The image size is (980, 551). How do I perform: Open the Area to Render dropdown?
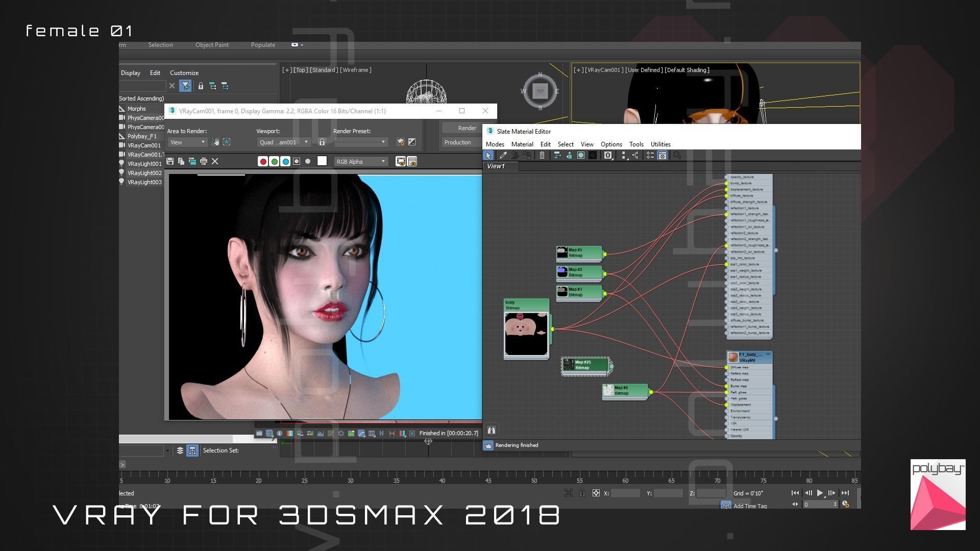click(x=187, y=142)
